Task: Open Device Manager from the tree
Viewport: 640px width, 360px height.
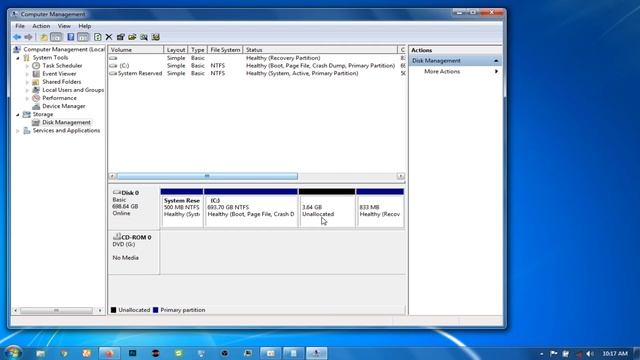Action: coord(64,106)
